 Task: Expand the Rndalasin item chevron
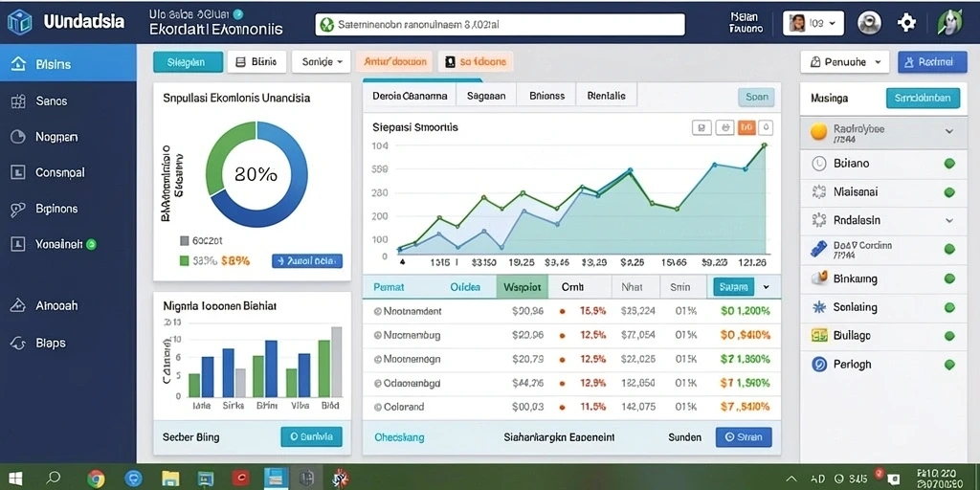[949, 220]
